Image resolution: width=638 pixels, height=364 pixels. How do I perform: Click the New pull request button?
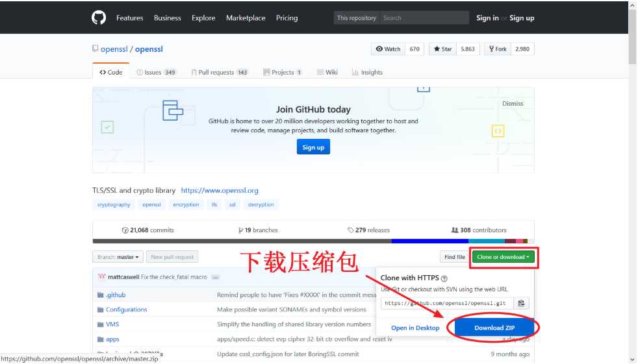[x=173, y=257]
